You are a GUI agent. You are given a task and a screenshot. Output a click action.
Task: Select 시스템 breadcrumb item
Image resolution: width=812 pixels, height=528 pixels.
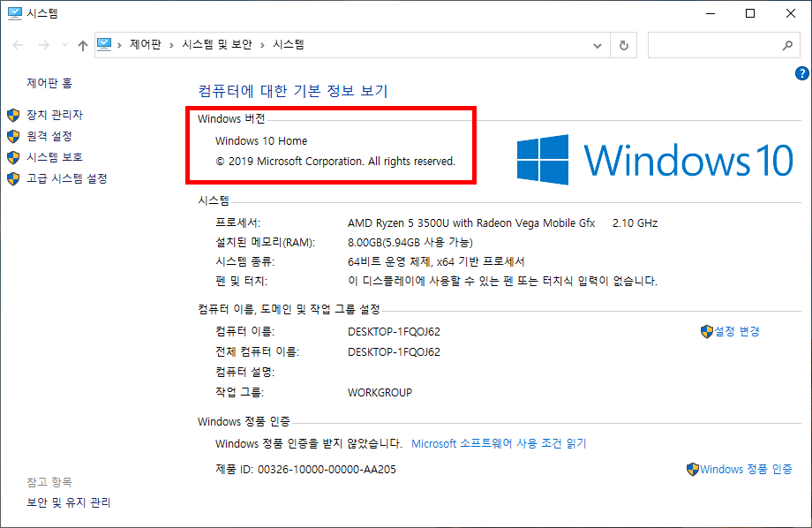coord(289,44)
